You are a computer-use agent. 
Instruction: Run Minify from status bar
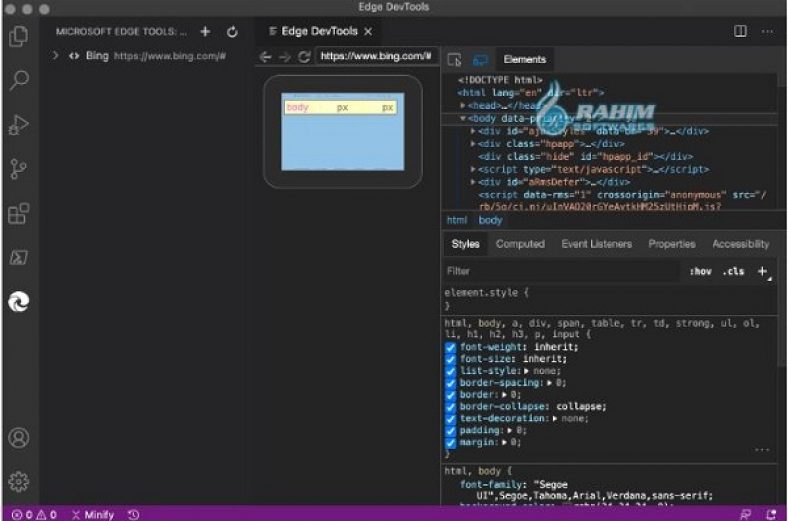pos(93,514)
